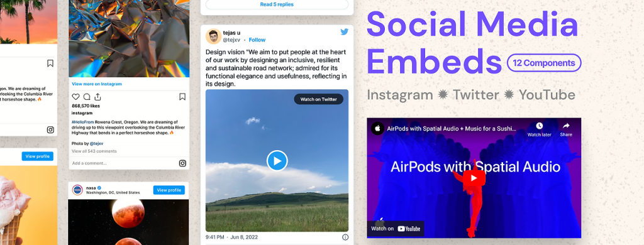
Task: Like the Rowena Crest Instagram post (heart icon)
Action: click(x=75, y=97)
